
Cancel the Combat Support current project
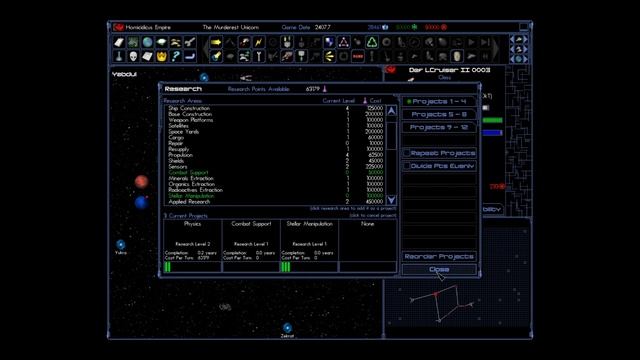[x=251, y=241]
